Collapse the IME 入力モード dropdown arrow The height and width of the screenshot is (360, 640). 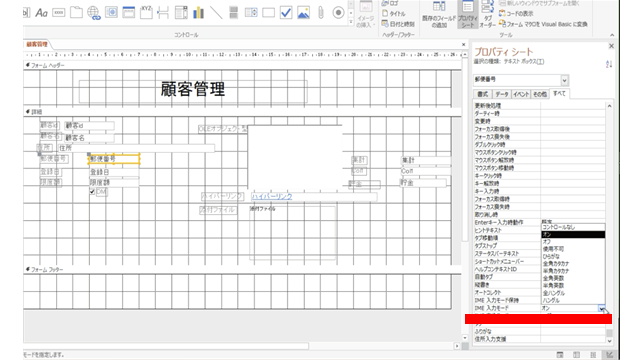602,309
